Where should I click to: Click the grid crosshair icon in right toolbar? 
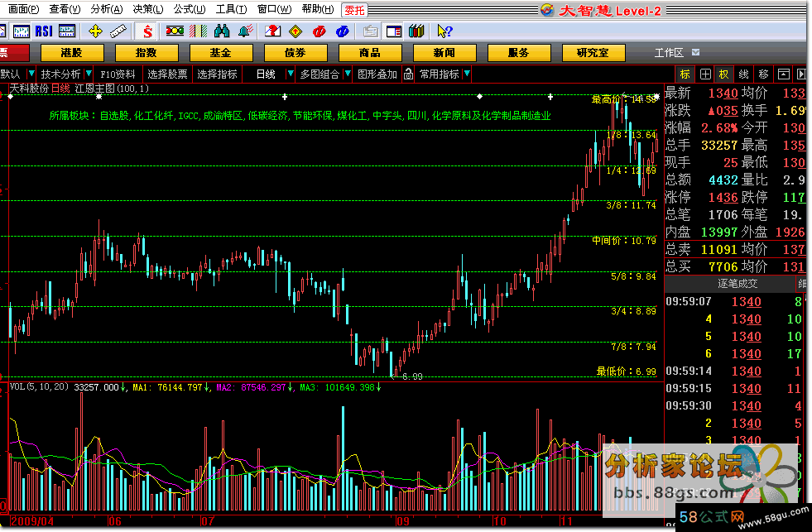(704, 74)
